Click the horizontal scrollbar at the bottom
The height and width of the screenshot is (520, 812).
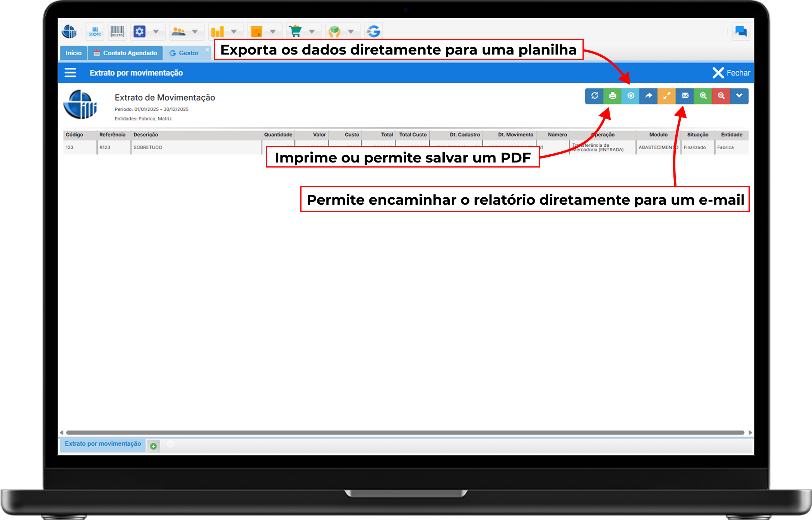[405, 433]
